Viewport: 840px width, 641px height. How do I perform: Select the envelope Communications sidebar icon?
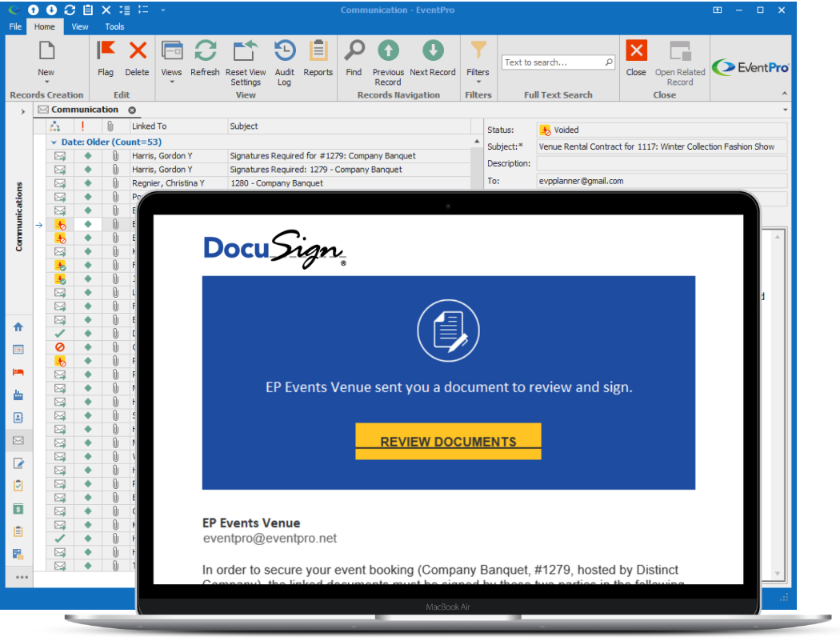[18, 441]
